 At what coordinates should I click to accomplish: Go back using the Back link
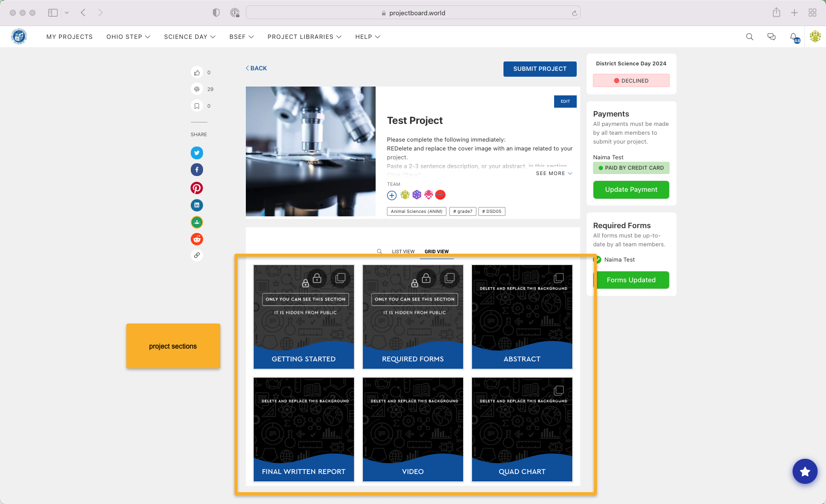coord(256,68)
